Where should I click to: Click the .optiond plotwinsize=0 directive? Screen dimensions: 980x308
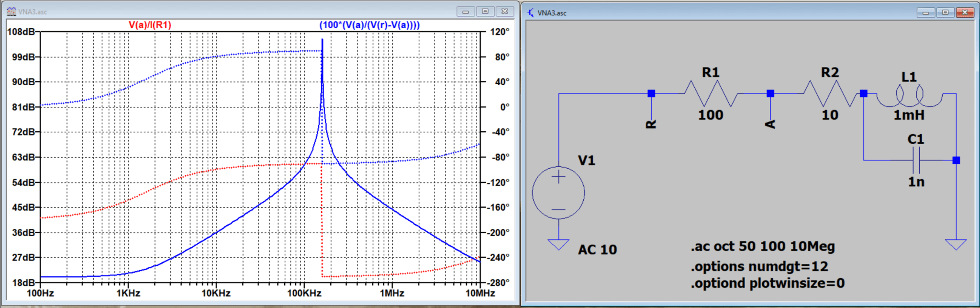point(768,283)
